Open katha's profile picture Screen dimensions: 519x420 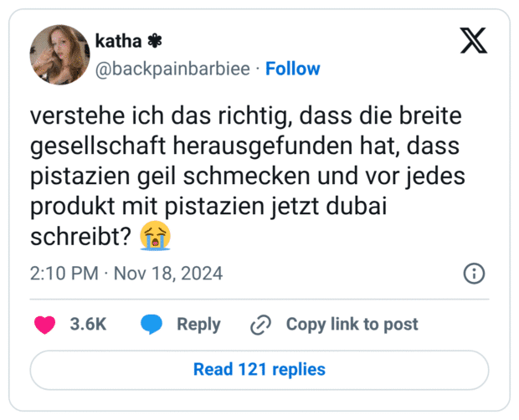click(x=59, y=54)
